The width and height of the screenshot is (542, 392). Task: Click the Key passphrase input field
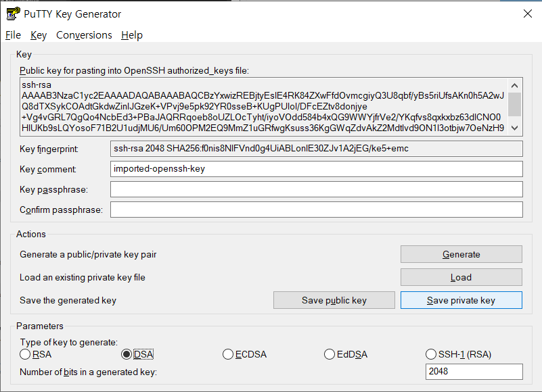[316, 189]
